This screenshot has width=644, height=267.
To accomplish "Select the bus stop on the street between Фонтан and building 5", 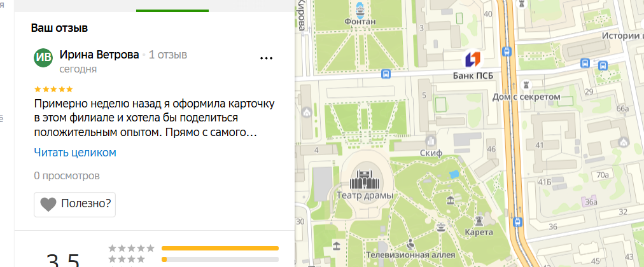I will (x=385, y=74).
